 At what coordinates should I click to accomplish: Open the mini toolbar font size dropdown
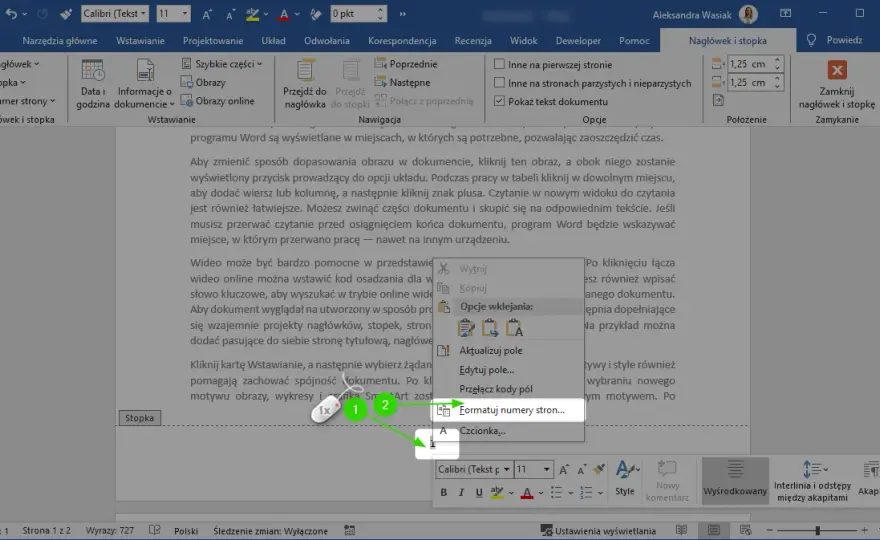546,469
